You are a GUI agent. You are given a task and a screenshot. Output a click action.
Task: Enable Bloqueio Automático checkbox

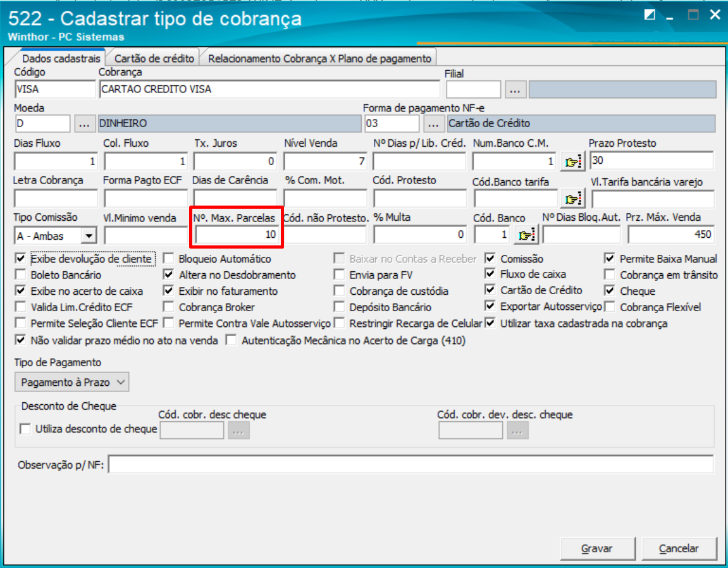[168, 258]
